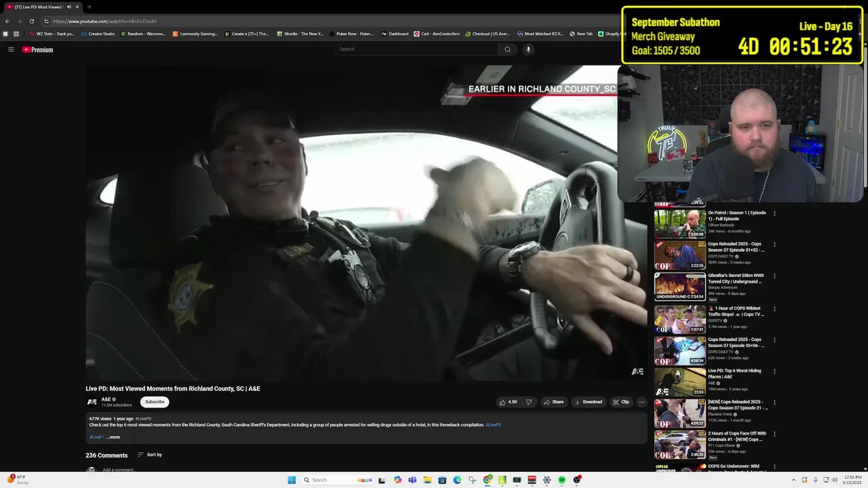The width and height of the screenshot is (868, 488).
Task: Open Gibraltar's Secret WWII Tunnel City thumbnail
Action: tap(679, 287)
